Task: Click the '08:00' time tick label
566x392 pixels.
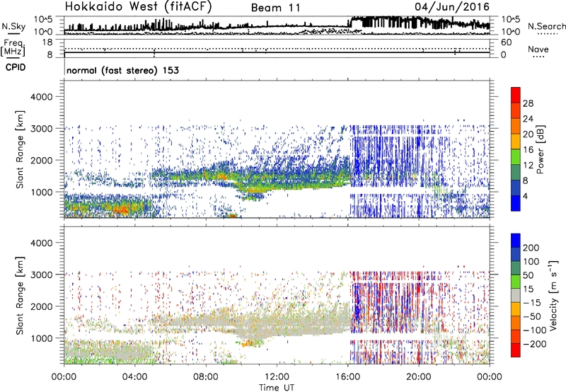Action: pos(206,377)
